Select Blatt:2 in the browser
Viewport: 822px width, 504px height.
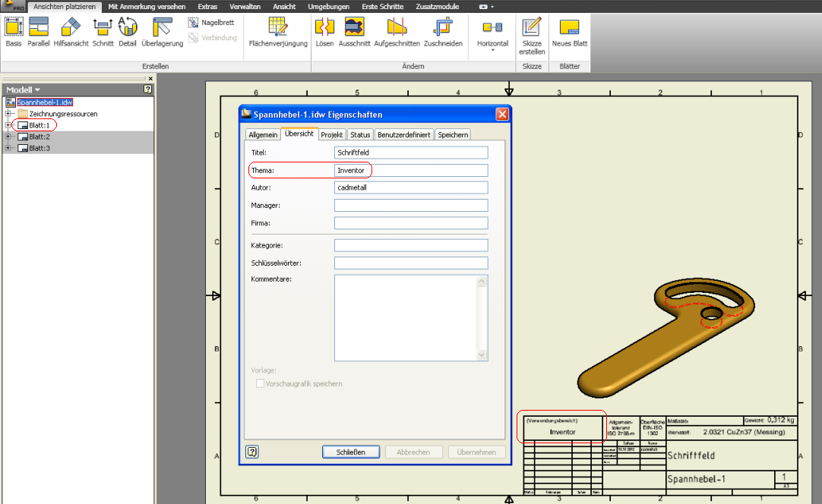40,137
